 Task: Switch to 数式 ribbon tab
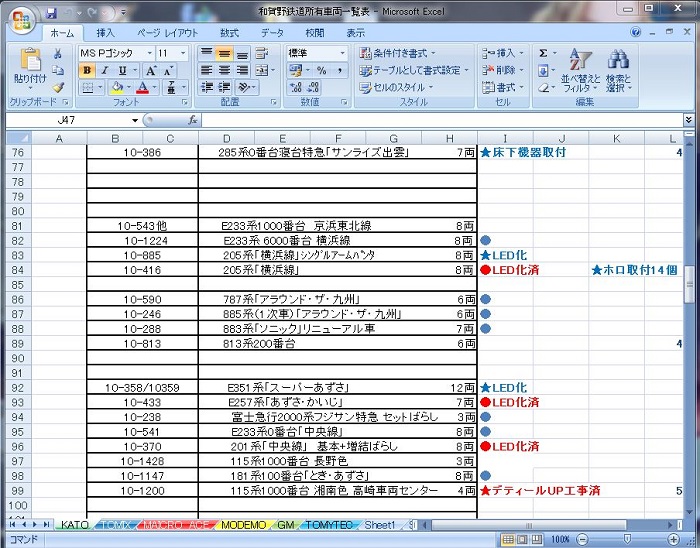click(229, 33)
